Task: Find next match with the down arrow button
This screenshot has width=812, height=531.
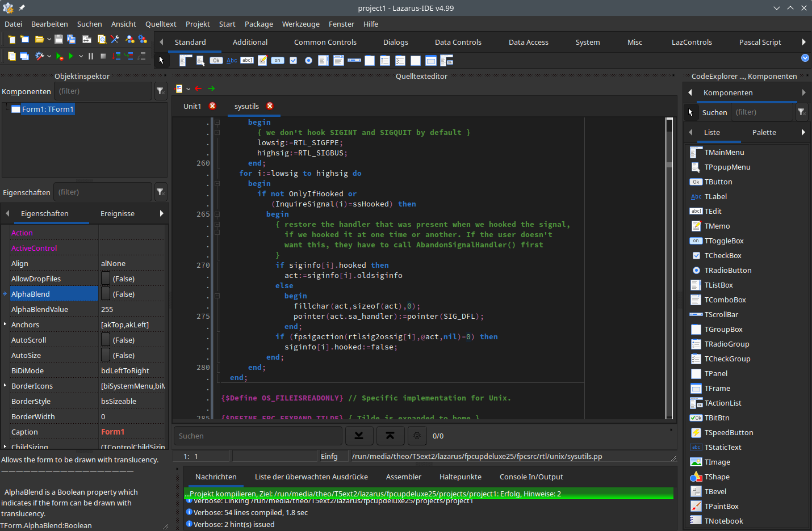Action: (x=359, y=436)
